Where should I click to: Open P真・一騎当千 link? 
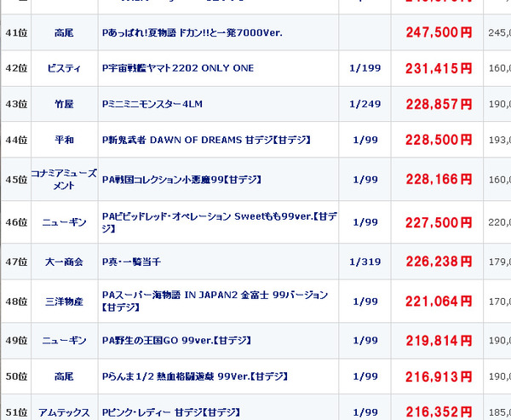click(131, 262)
